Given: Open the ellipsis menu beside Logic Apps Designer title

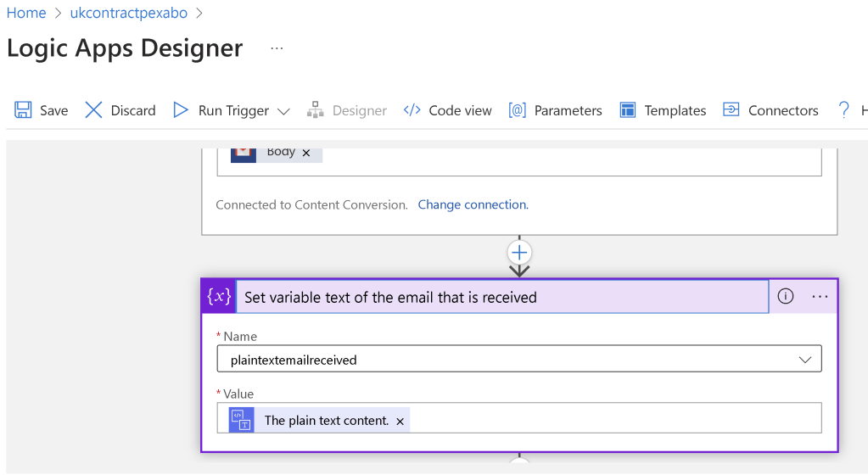Looking at the screenshot, I should [x=277, y=48].
